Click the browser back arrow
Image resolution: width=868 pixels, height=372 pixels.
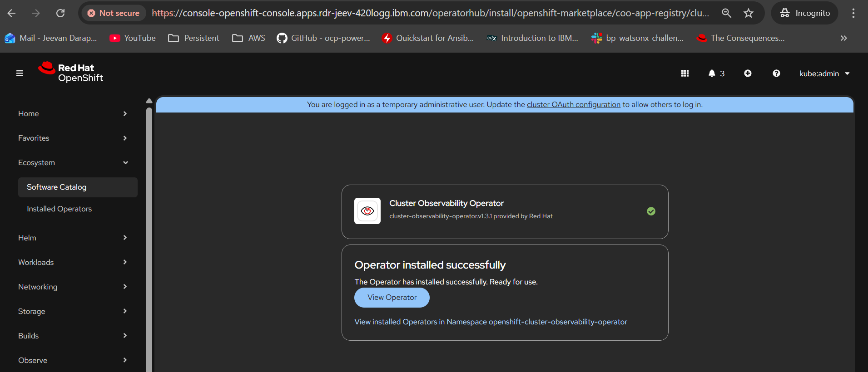pos(12,13)
